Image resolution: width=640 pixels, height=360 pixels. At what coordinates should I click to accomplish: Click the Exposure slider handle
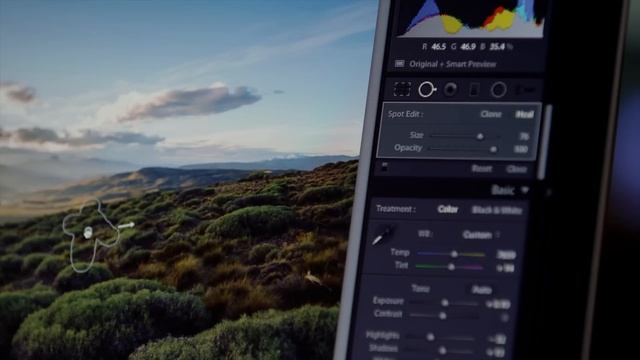445,303
